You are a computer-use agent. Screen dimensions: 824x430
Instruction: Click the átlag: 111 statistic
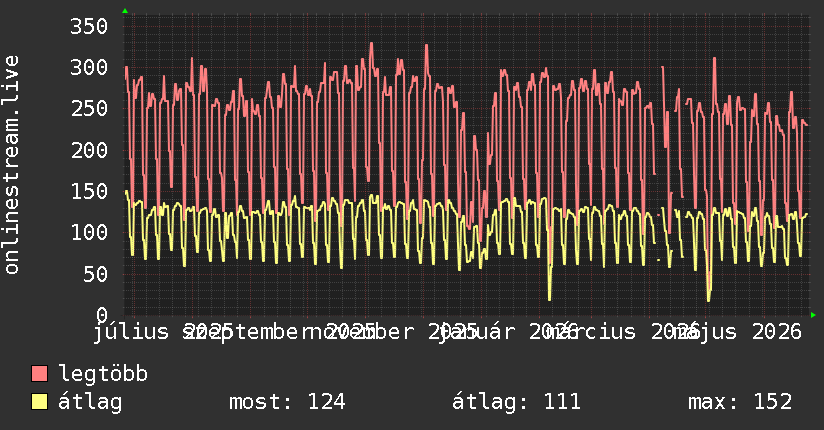point(516,402)
